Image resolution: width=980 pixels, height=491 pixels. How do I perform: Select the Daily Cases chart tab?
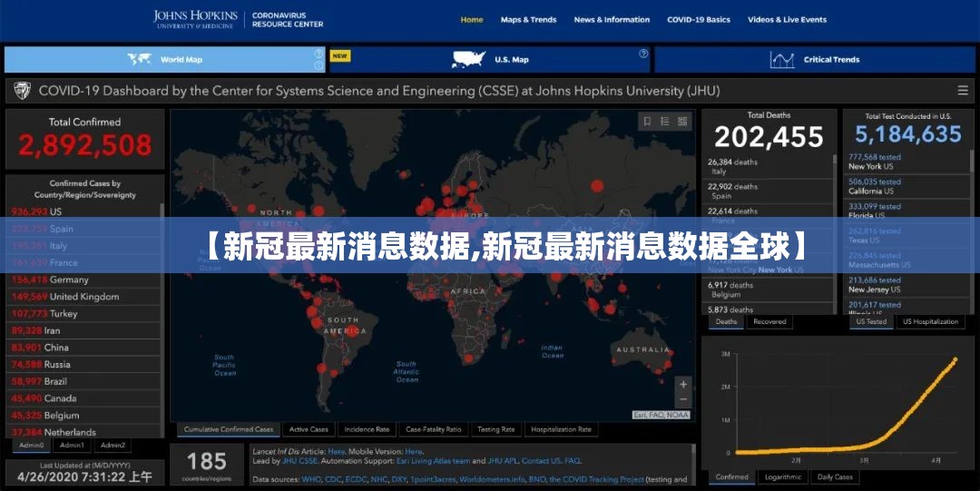pos(835,476)
